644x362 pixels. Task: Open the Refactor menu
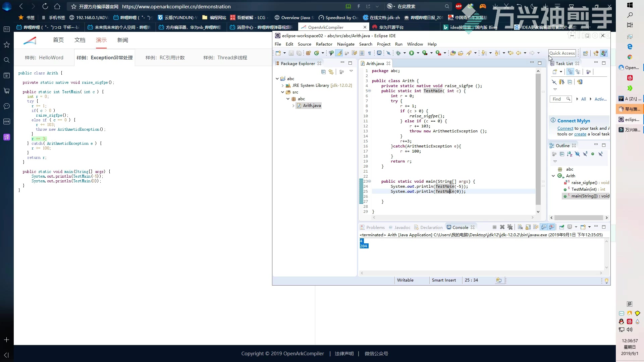pos(324,44)
